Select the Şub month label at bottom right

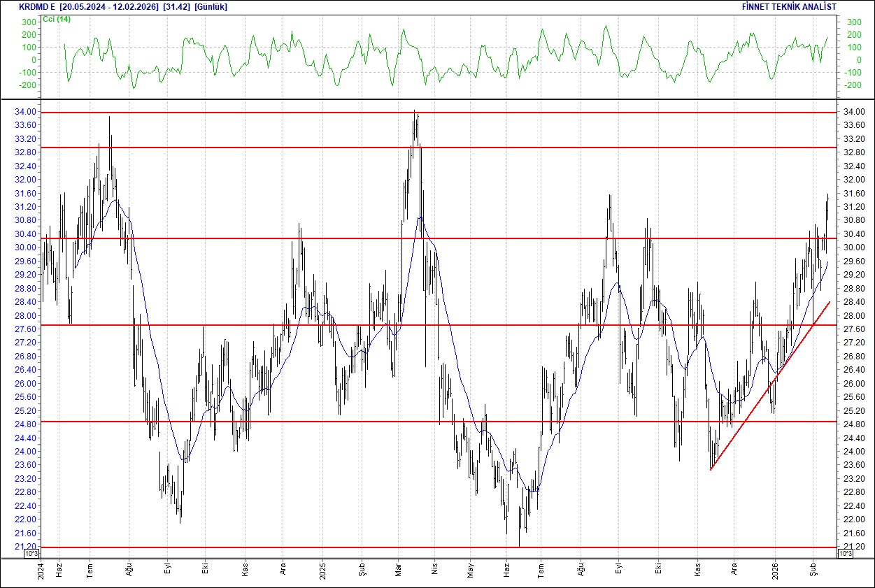(814, 568)
